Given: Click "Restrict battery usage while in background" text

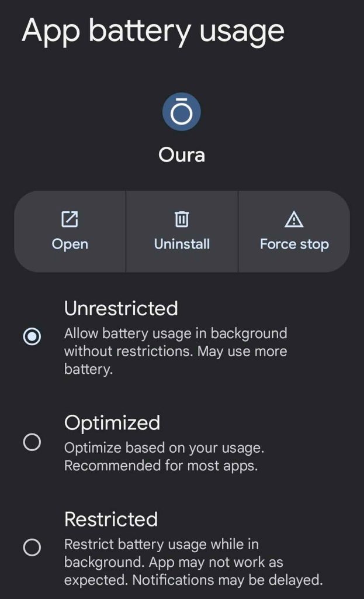Looking at the screenshot, I should [x=161, y=545].
